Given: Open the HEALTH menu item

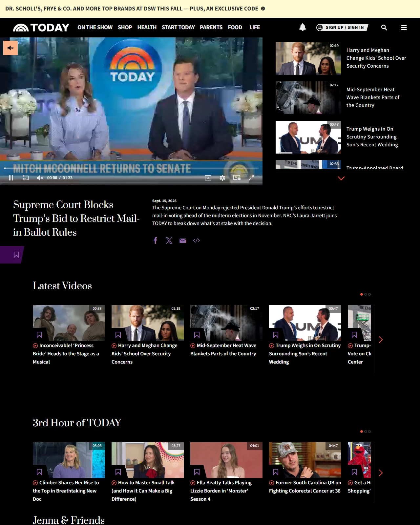Looking at the screenshot, I should pyautogui.click(x=147, y=28).
